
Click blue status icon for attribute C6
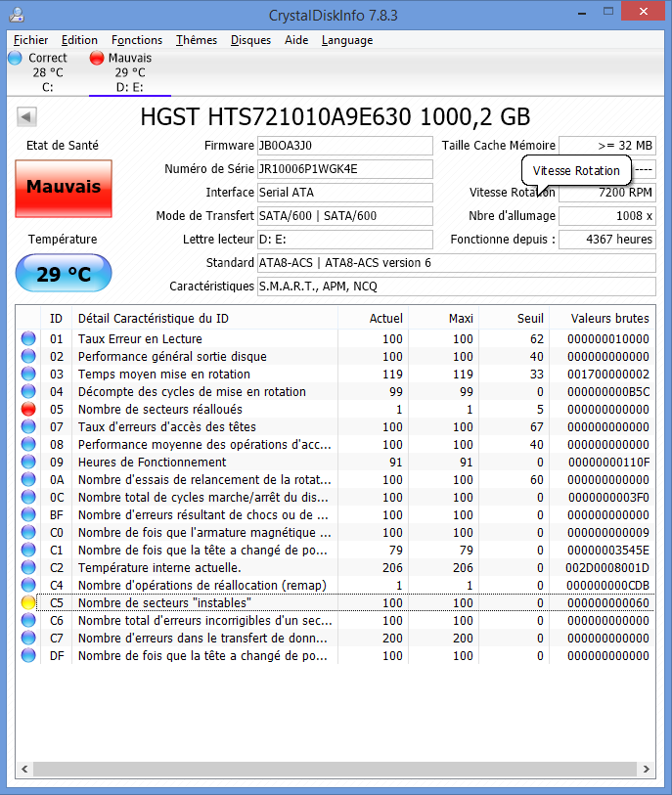point(28,621)
